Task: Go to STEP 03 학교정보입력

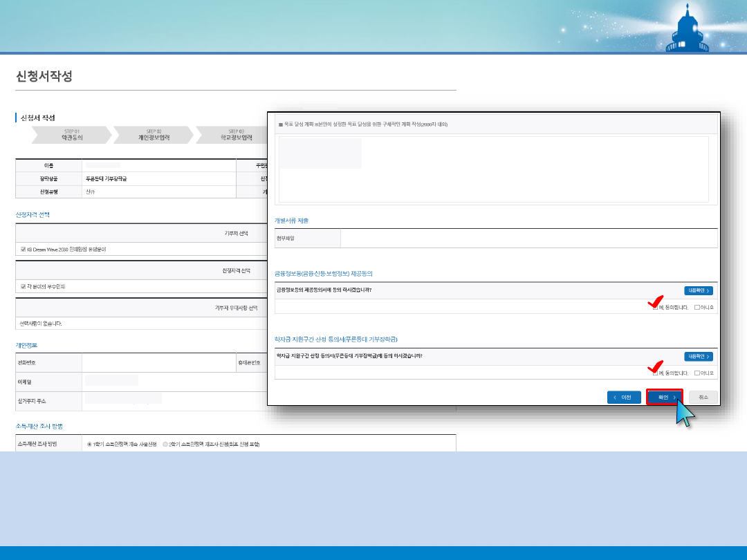Action: [236, 135]
